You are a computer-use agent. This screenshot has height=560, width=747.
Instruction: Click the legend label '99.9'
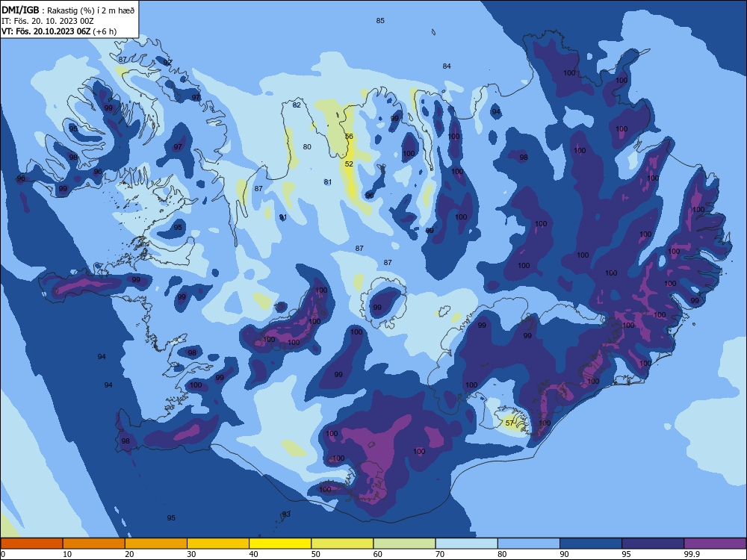(691, 554)
